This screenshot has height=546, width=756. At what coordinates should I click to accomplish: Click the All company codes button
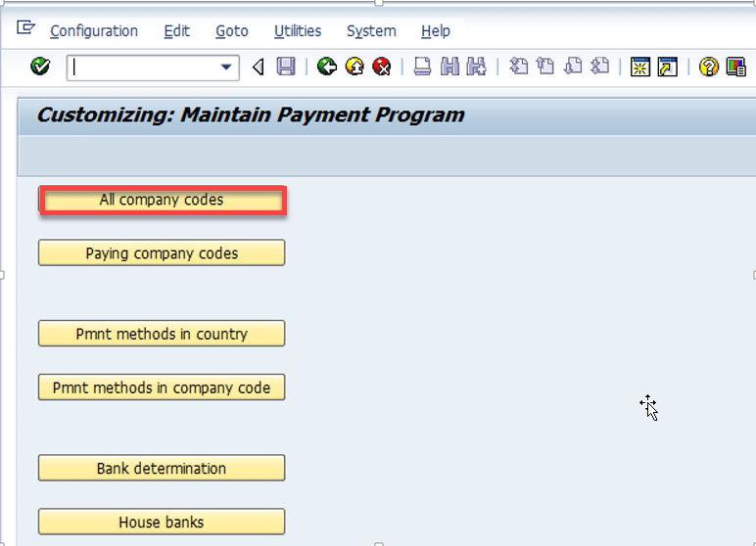[x=162, y=200]
